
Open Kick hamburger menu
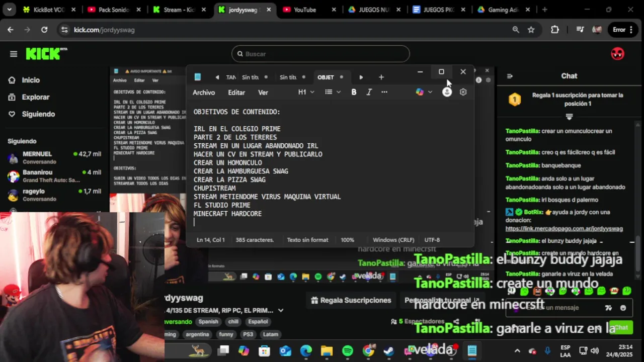point(14,54)
